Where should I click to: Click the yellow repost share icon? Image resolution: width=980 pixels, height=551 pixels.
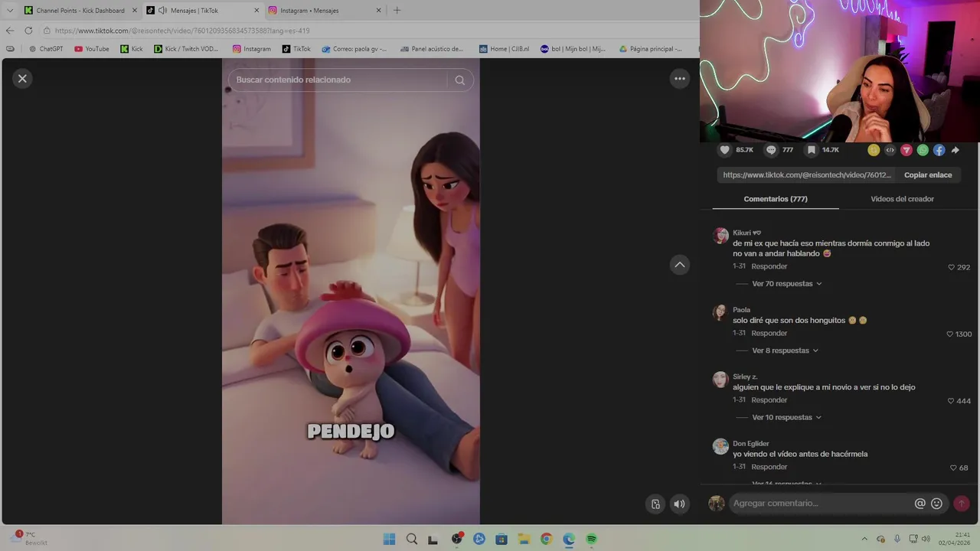874,150
